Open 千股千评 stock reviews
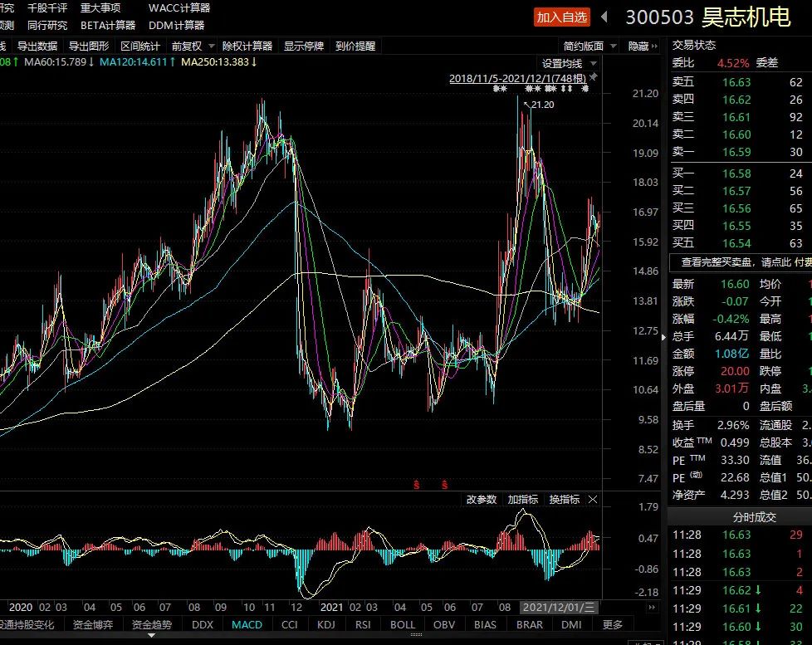 coord(47,7)
